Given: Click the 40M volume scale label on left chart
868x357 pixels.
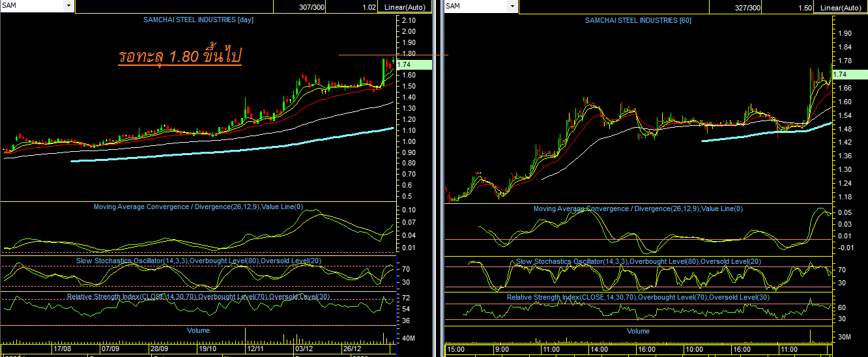Looking at the screenshot, I should (x=409, y=339).
